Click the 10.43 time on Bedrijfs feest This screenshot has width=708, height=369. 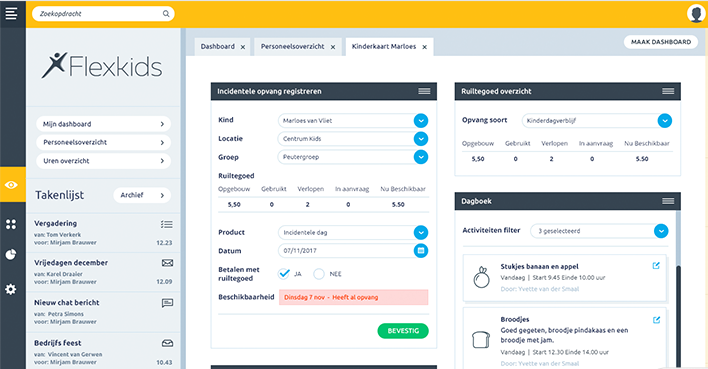coord(164,362)
